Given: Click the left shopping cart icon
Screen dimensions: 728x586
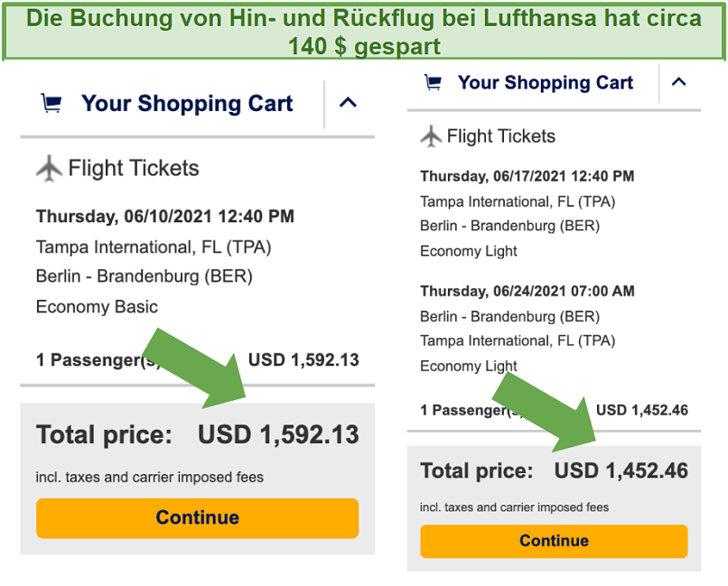Looking at the screenshot, I should tap(51, 103).
